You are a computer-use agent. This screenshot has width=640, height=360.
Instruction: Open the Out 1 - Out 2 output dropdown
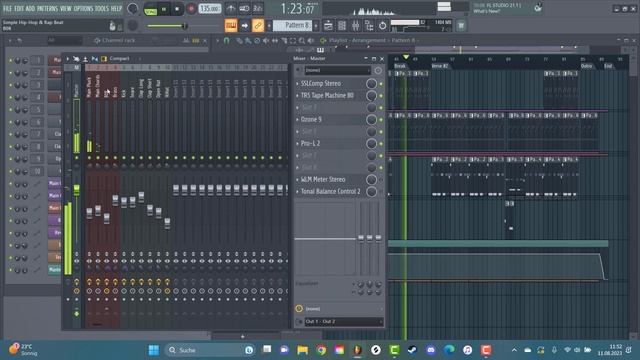[344, 322]
